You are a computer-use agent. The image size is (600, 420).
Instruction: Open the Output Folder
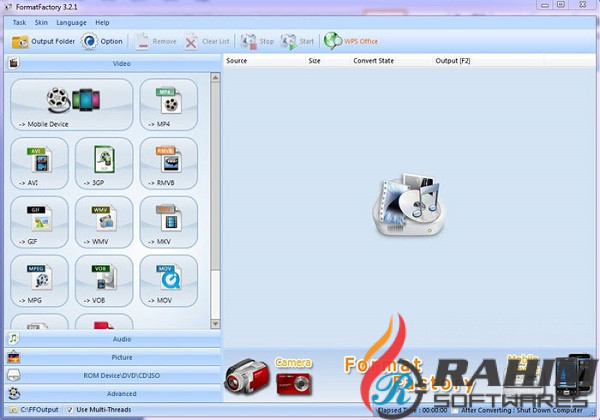[x=43, y=41]
